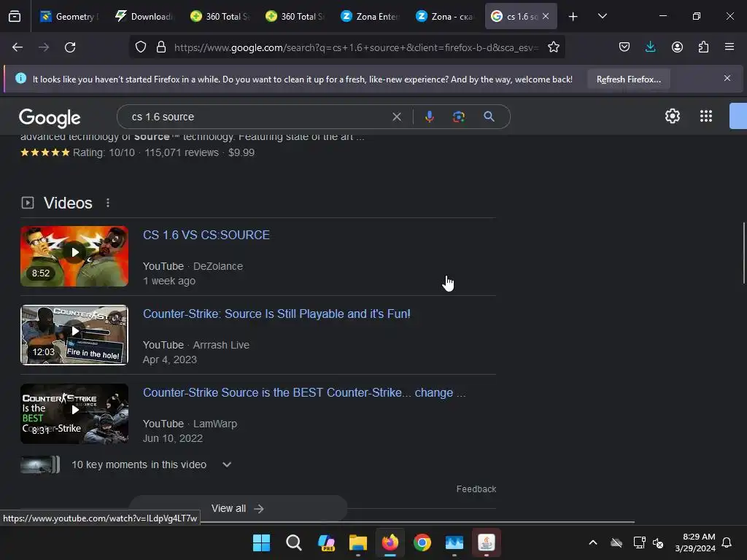This screenshot has height=560, width=747.
Task: Open the Google apps grid
Action: pyautogui.click(x=706, y=116)
